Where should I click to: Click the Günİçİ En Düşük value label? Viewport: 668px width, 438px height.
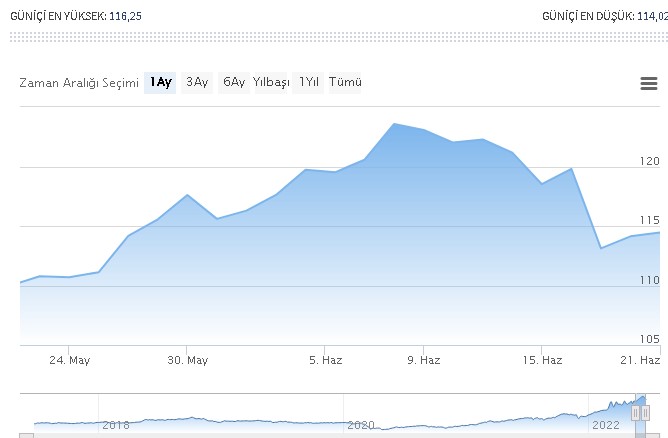coord(588,16)
